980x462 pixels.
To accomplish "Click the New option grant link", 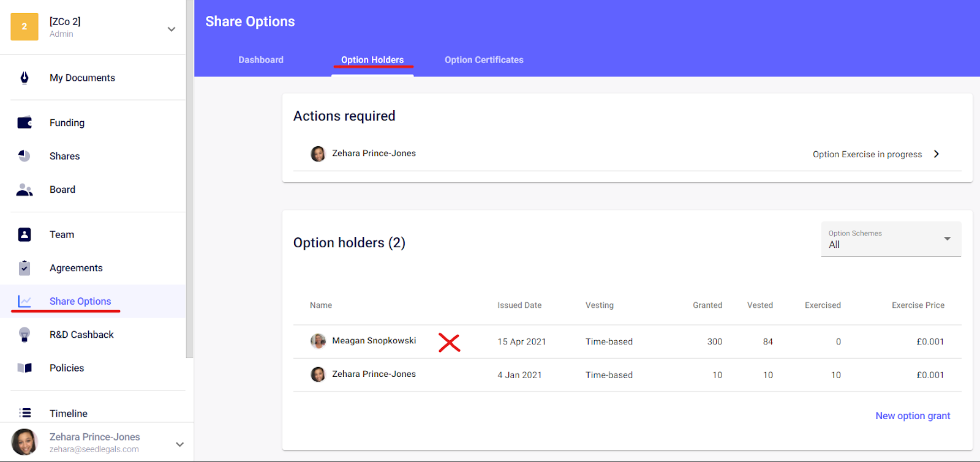I will pos(913,415).
